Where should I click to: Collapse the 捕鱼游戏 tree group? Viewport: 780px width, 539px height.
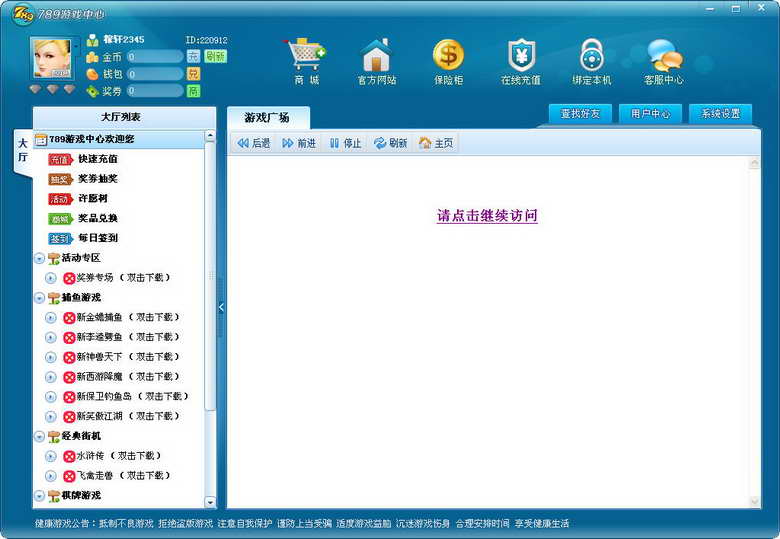39,298
